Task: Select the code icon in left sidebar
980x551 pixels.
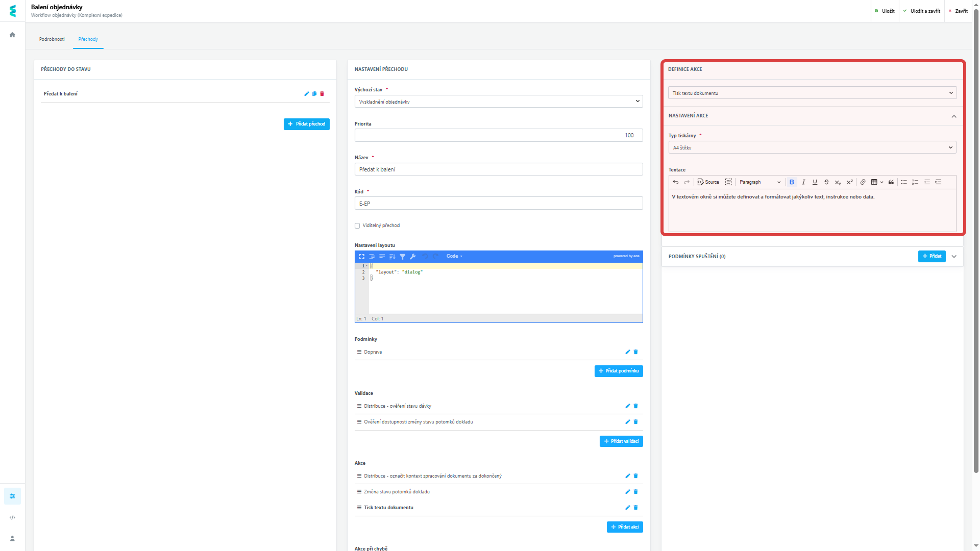Action: [12, 517]
